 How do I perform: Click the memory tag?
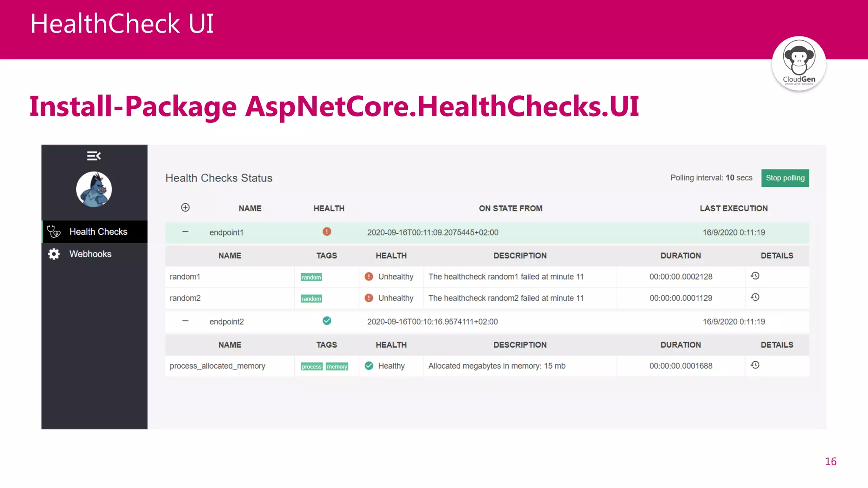pyautogui.click(x=337, y=367)
